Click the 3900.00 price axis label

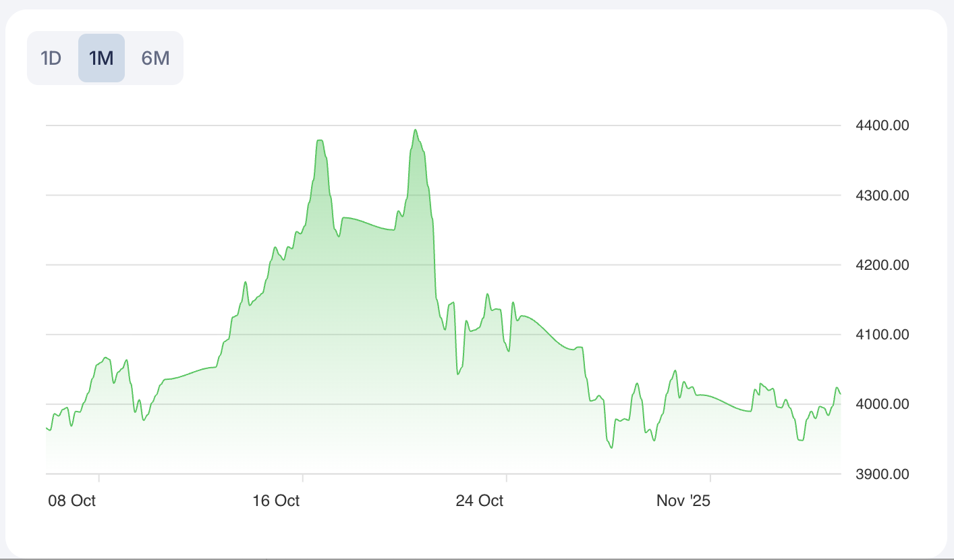coord(882,474)
